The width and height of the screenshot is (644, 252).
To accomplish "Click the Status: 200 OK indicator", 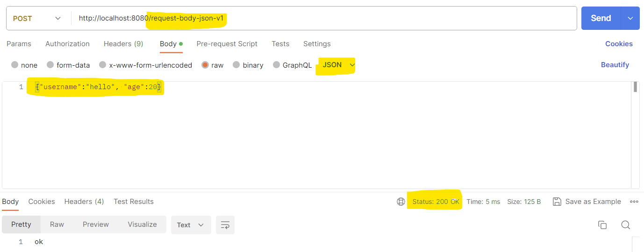I will point(436,202).
